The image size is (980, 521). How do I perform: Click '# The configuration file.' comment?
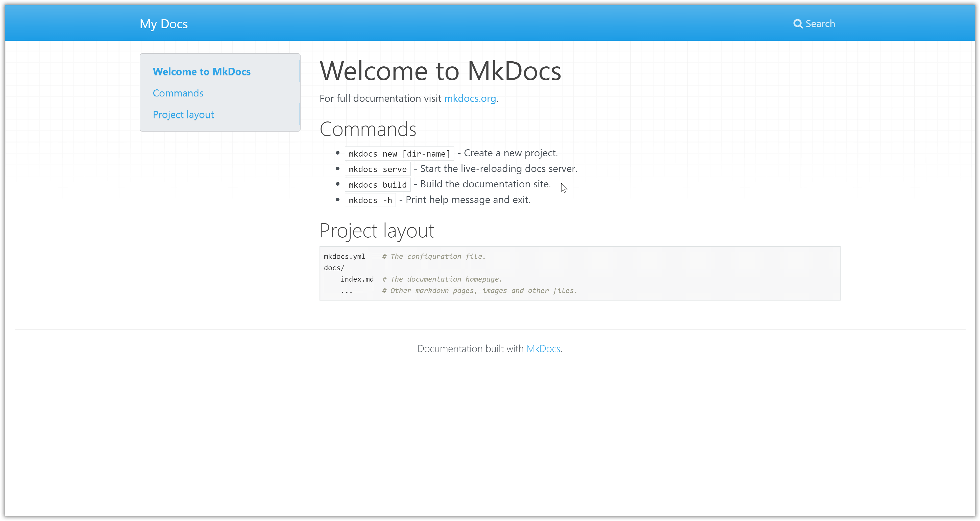434,257
